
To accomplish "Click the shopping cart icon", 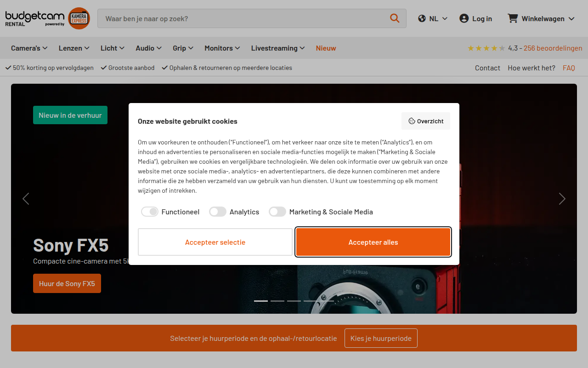I will point(513,18).
